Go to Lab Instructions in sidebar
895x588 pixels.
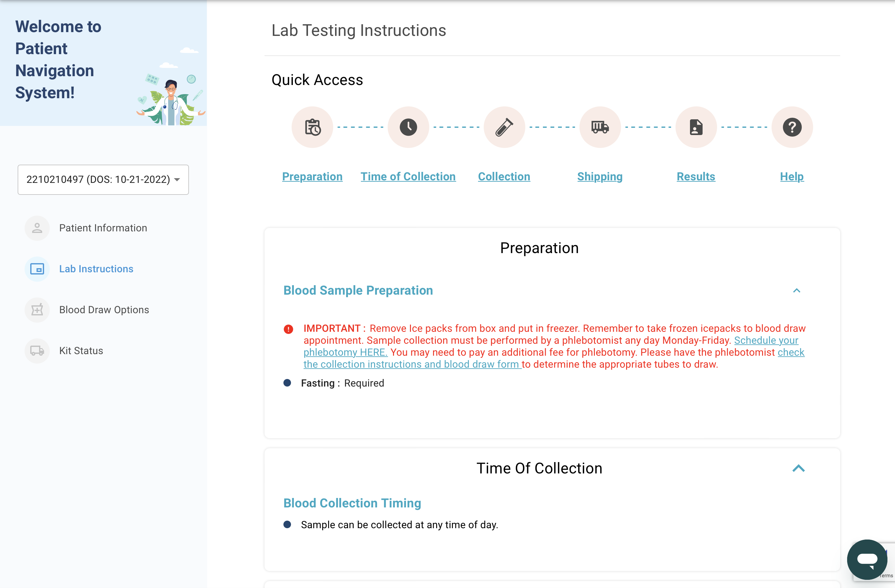[96, 269]
